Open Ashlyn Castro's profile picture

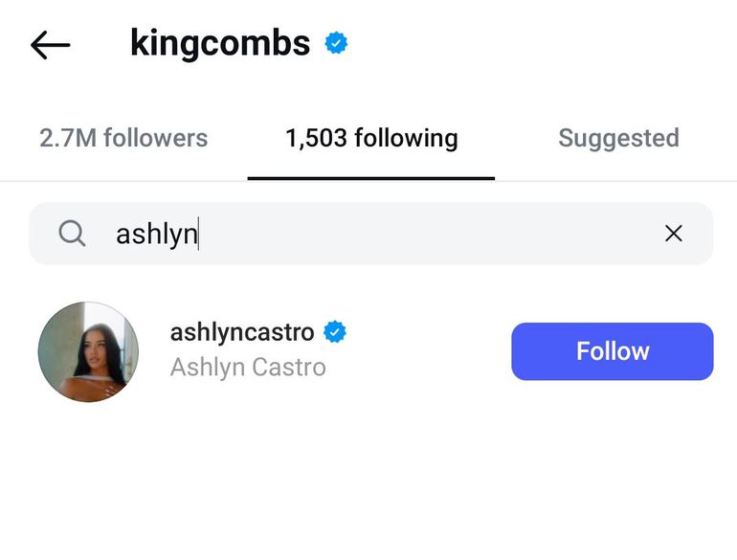(88, 351)
